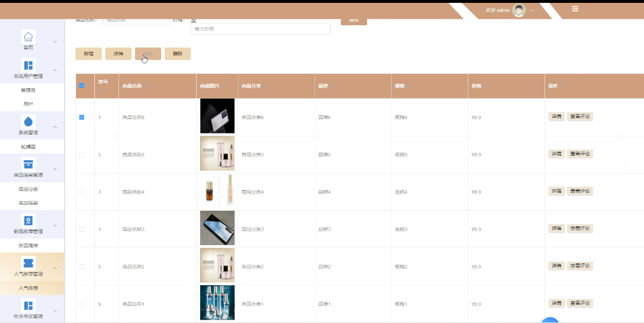This screenshot has height=323, width=644.
Task: Click 查看评论 button in row 商品名称5
Action: 580,154
